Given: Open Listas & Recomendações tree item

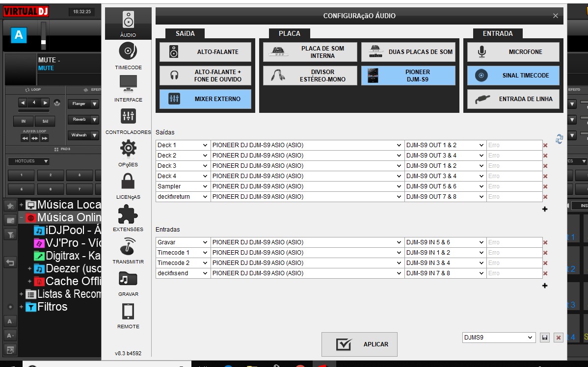Looking at the screenshot, I should (x=63, y=294).
